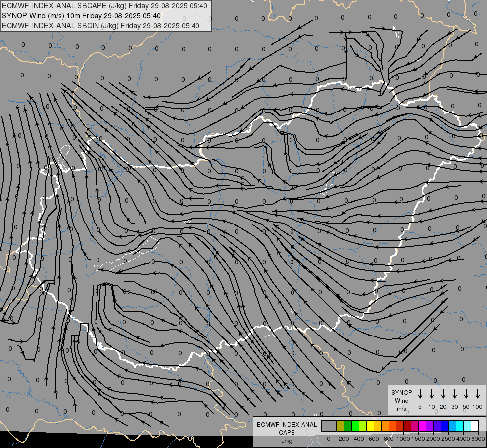Viewport: 487px width, 448px height.
Task: Click the SYNOP Wind m/s legend label
Action: pyautogui.click(x=401, y=401)
